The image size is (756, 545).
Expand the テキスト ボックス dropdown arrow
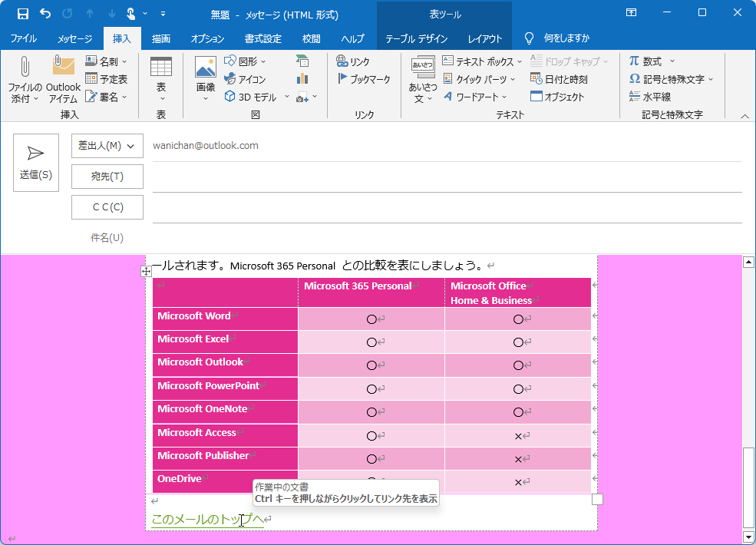pos(520,61)
